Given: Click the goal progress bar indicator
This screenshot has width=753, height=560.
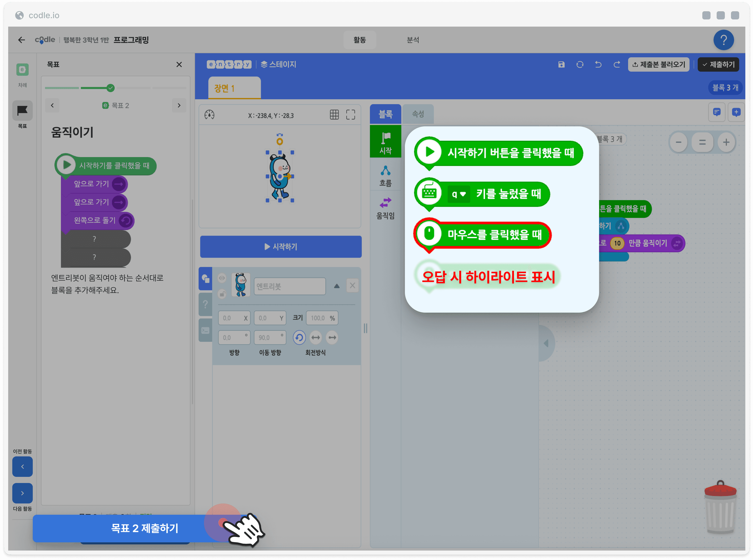Looking at the screenshot, I should pyautogui.click(x=110, y=88).
